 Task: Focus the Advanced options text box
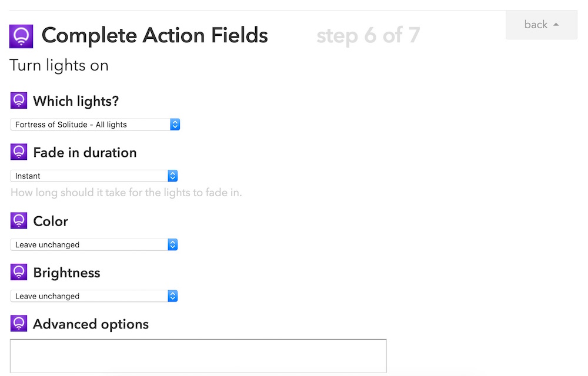[198, 355]
